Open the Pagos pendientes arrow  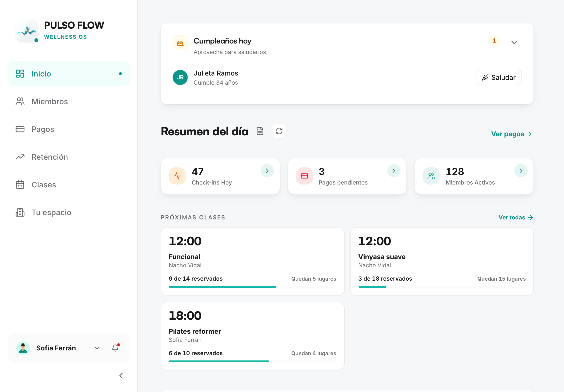pyautogui.click(x=394, y=171)
